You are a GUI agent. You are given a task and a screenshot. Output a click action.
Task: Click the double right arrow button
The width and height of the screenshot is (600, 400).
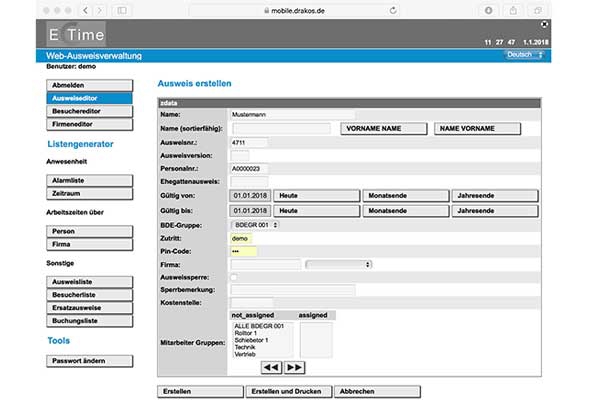294,367
